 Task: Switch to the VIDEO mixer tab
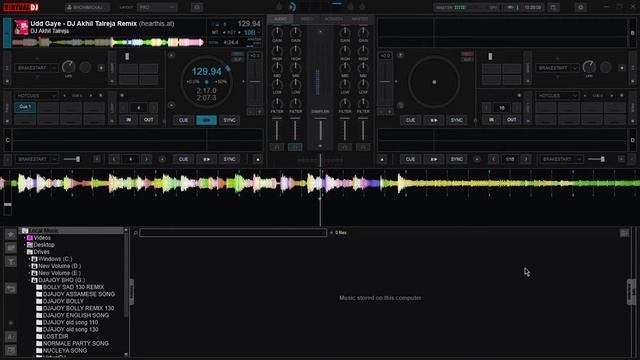pyautogui.click(x=306, y=19)
